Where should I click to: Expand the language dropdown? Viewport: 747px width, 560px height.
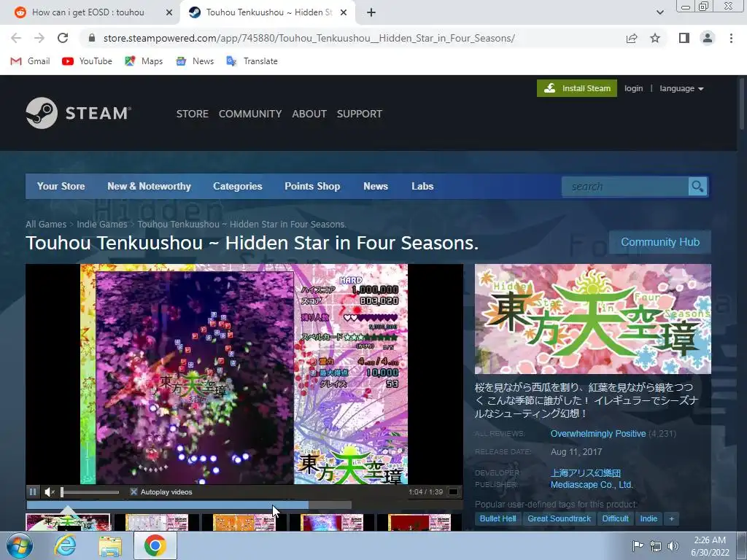point(681,88)
